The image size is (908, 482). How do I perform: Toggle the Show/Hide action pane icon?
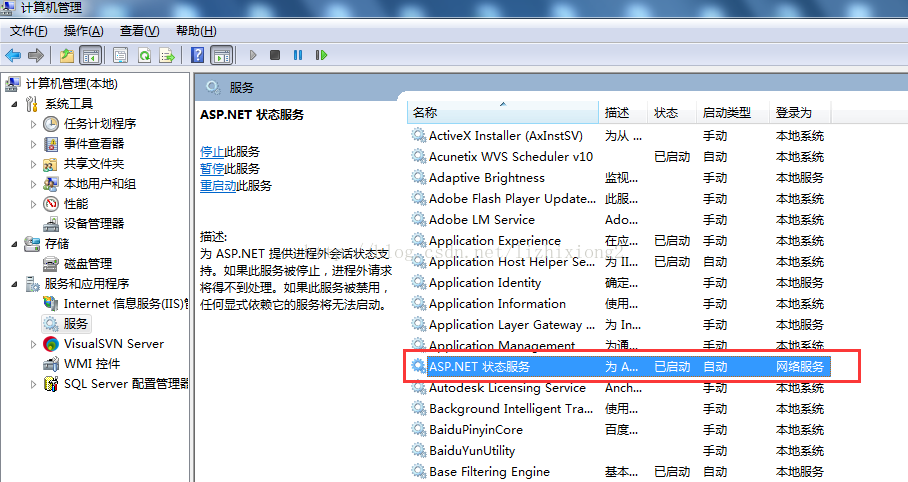222,55
